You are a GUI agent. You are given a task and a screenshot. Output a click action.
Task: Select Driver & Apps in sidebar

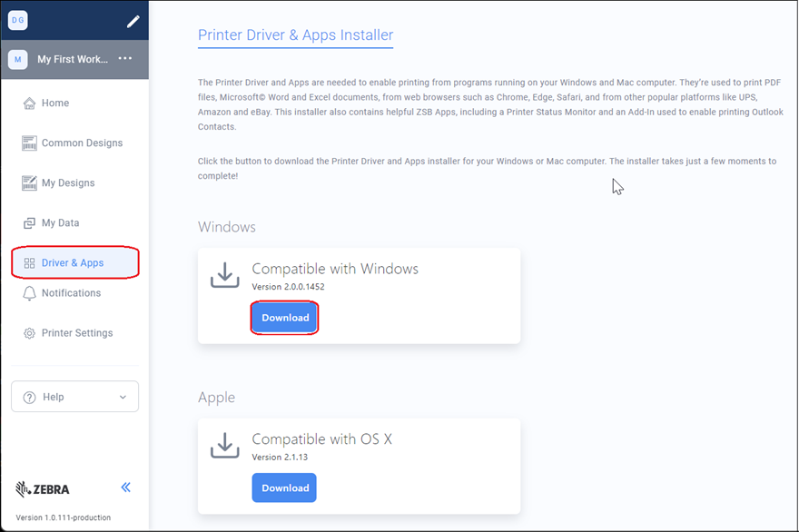73,263
